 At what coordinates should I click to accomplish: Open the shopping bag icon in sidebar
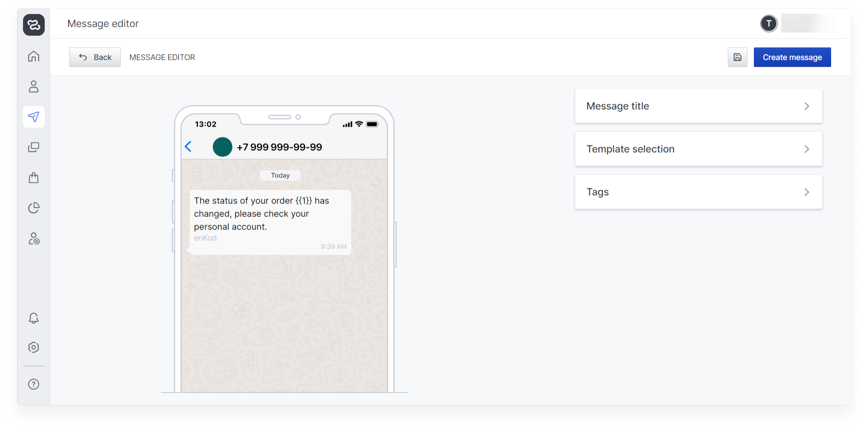click(33, 178)
